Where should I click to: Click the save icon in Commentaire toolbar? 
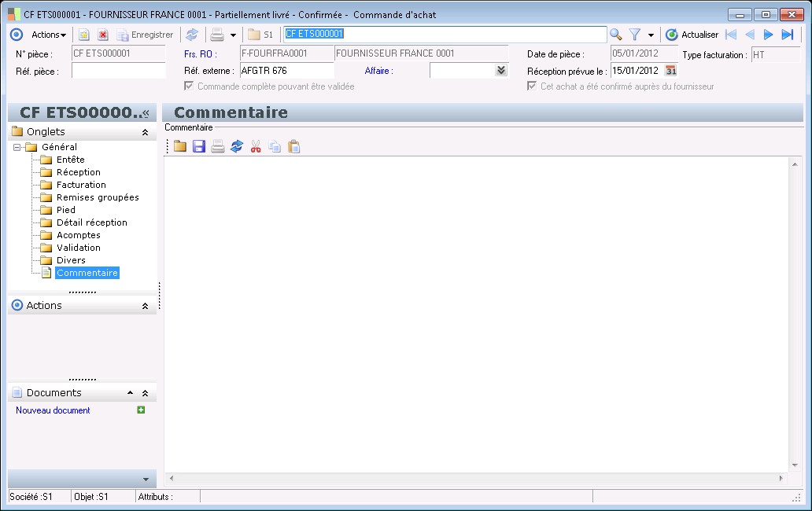(199, 146)
